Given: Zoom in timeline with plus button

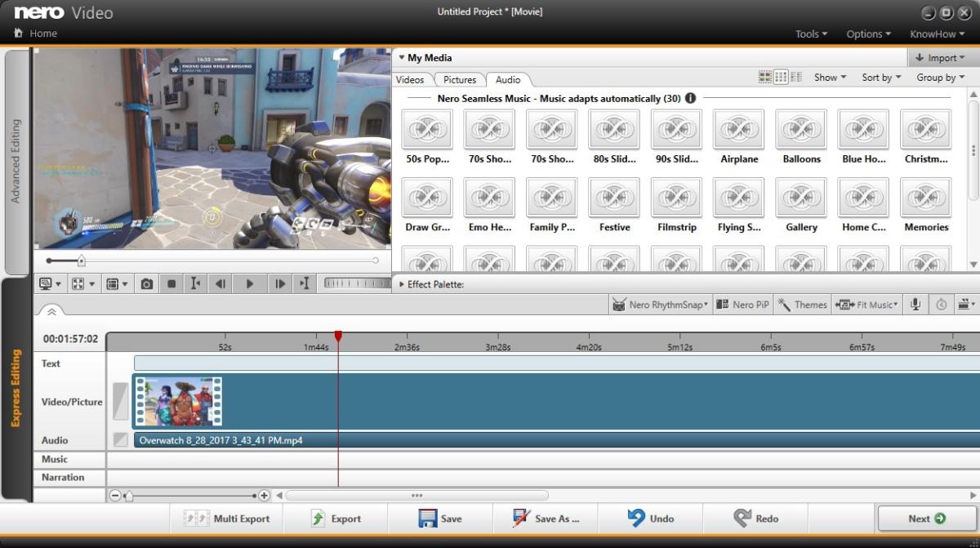Looking at the screenshot, I should [x=264, y=496].
